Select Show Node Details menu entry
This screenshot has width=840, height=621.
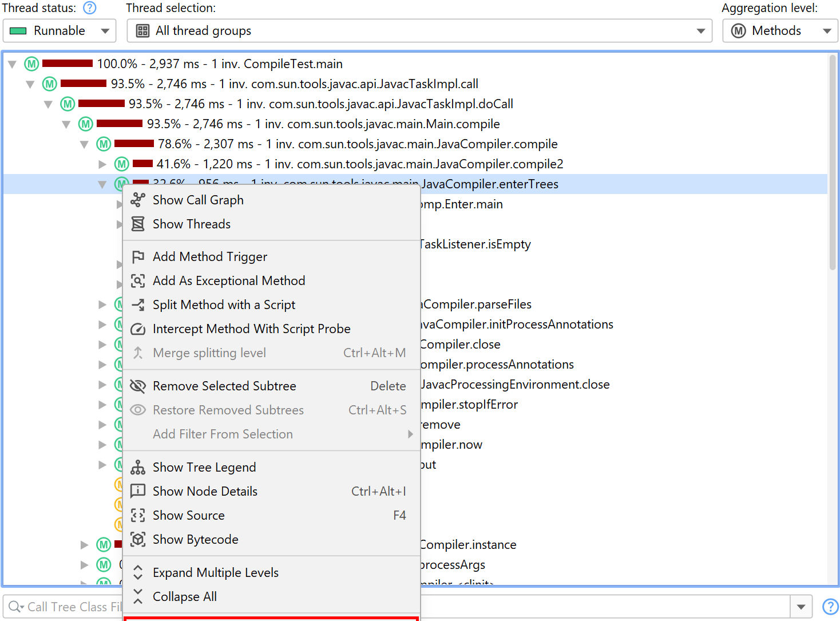coord(205,492)
